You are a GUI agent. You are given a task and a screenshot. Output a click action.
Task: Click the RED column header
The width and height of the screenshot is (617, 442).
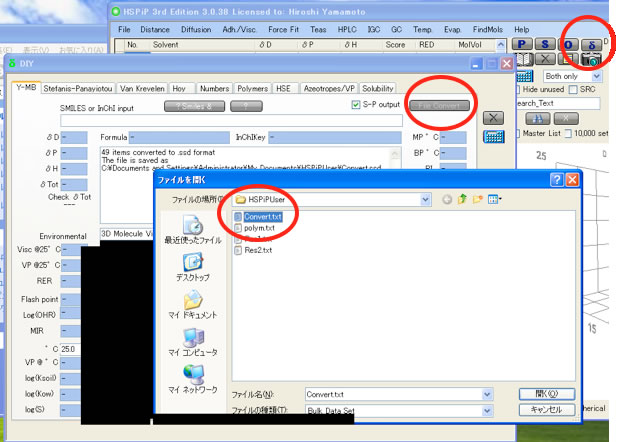pos(426,45)
